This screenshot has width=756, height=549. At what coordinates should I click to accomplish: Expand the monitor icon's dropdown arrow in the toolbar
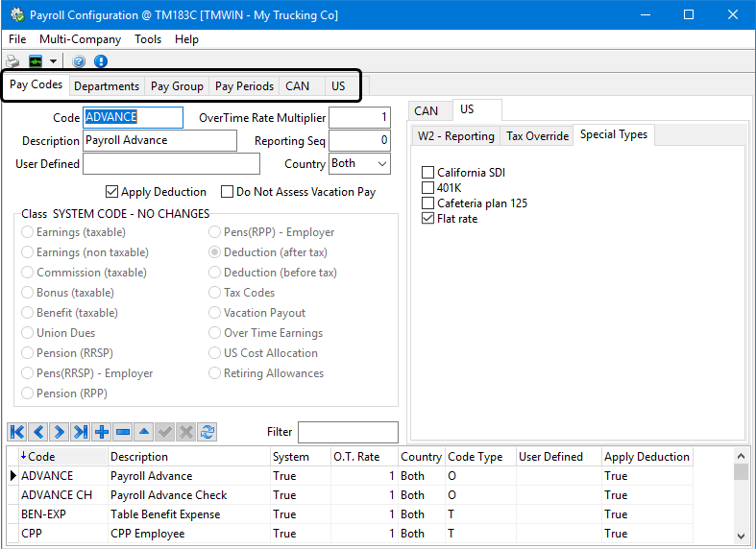pyautogui.click(x=54, y=61)
